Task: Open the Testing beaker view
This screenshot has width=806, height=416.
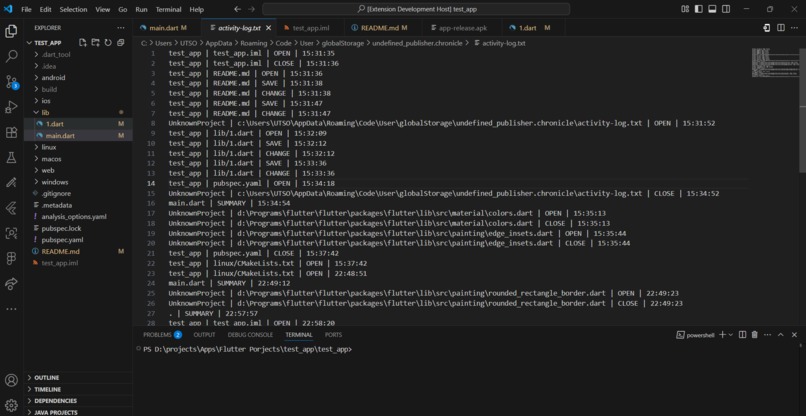Action: tap(11, 157)
